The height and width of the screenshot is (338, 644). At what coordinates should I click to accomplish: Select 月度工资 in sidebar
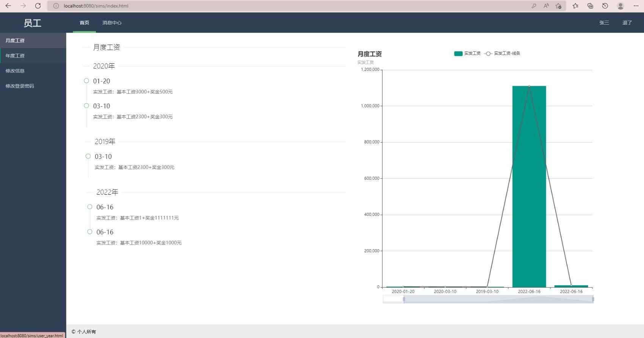[x=33, y=41]
